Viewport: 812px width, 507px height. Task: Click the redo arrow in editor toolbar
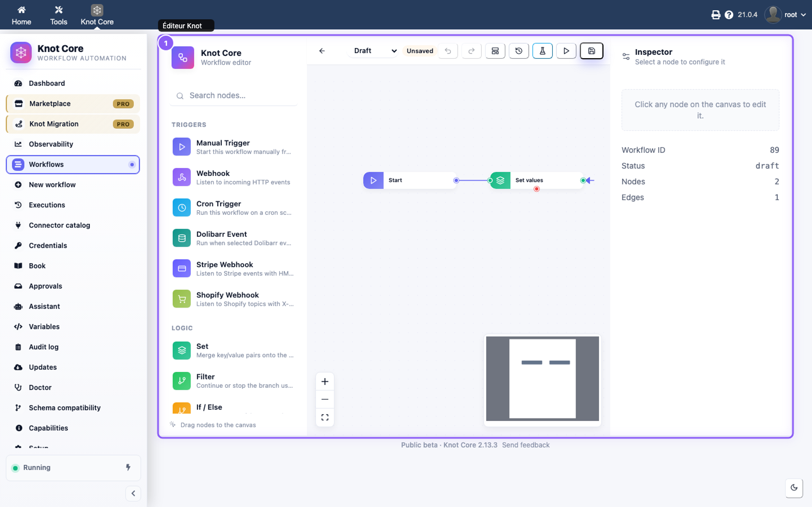pyautogui.click(x=471, y=51)
